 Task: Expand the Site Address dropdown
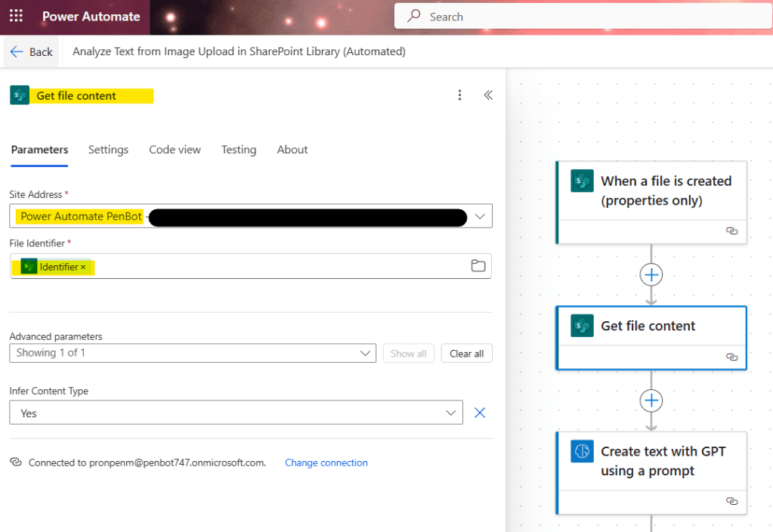click(x=480, y=216)
